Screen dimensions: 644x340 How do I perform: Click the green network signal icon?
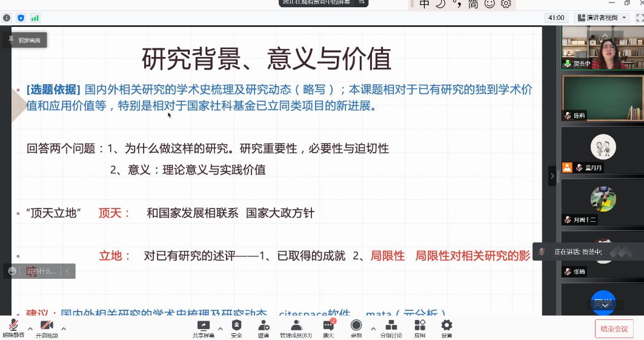pos(35,18)
